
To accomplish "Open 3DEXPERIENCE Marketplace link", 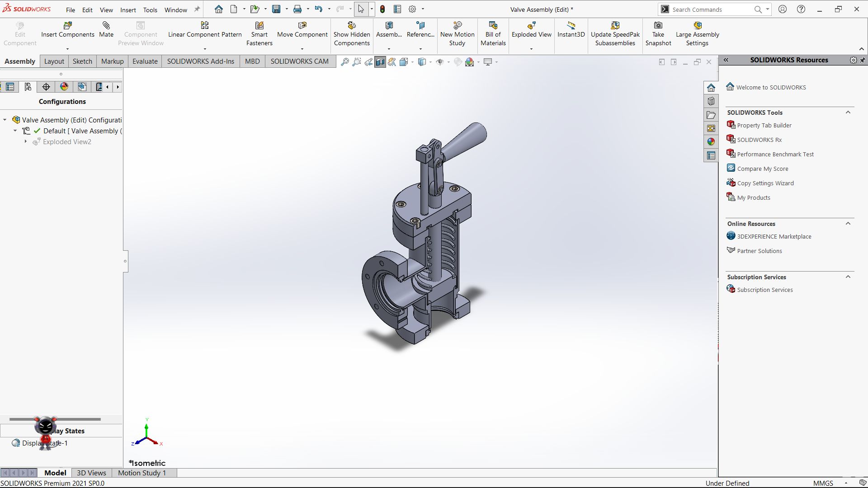I will pos(774,236).
